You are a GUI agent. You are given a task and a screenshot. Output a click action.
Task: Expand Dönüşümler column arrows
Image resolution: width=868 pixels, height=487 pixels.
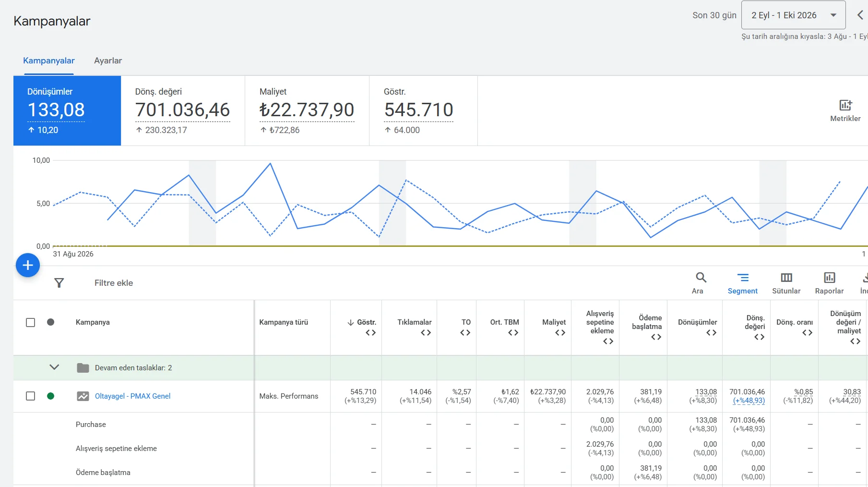[711, 333]
